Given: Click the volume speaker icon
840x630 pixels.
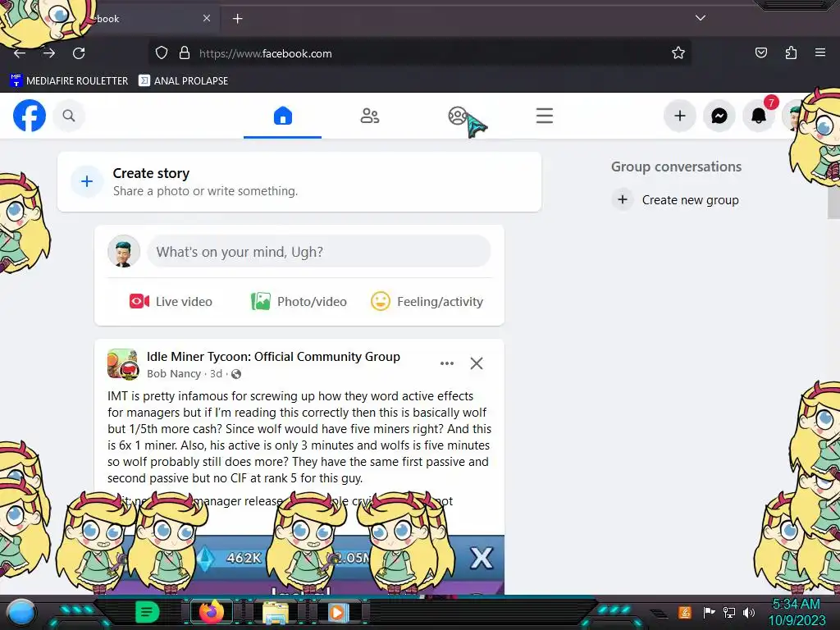Looking at the screenshot, I should pyautogui.click(x=748, y=612).
